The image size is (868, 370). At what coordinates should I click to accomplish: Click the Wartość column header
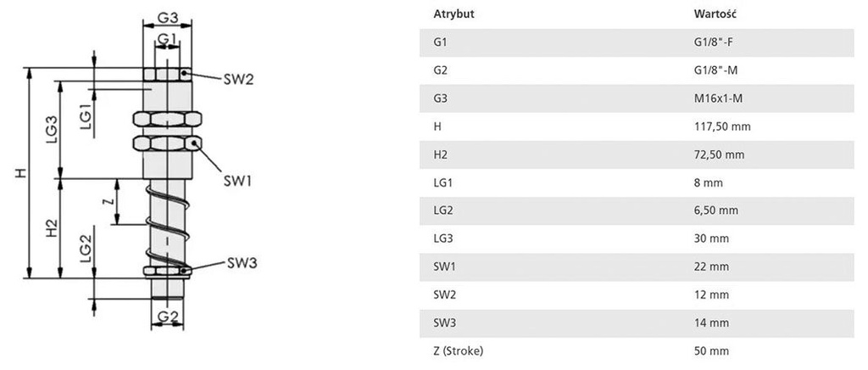click(714, 14)
